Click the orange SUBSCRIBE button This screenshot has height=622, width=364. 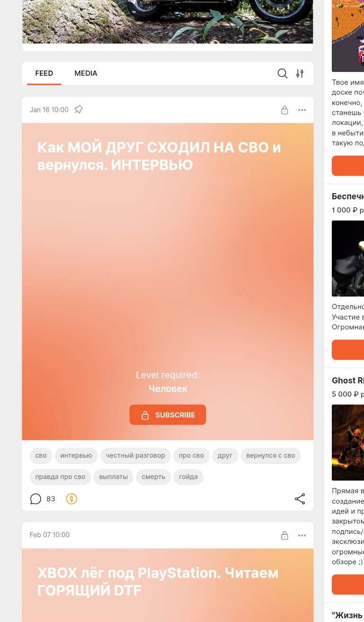point(168,415)
